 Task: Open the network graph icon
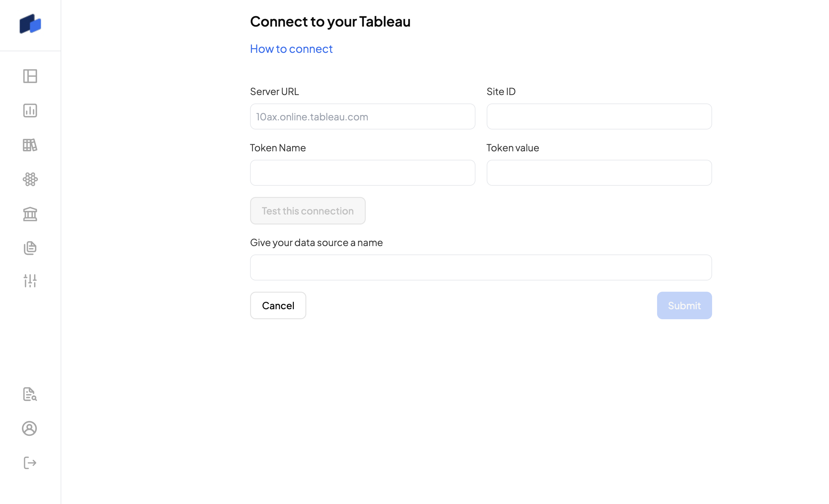click(30, 179)
